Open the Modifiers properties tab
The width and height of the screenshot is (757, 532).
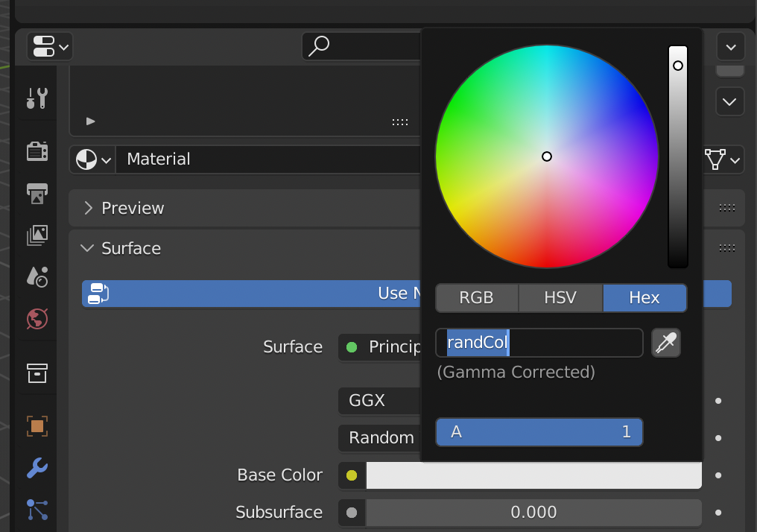coord(37,468)
